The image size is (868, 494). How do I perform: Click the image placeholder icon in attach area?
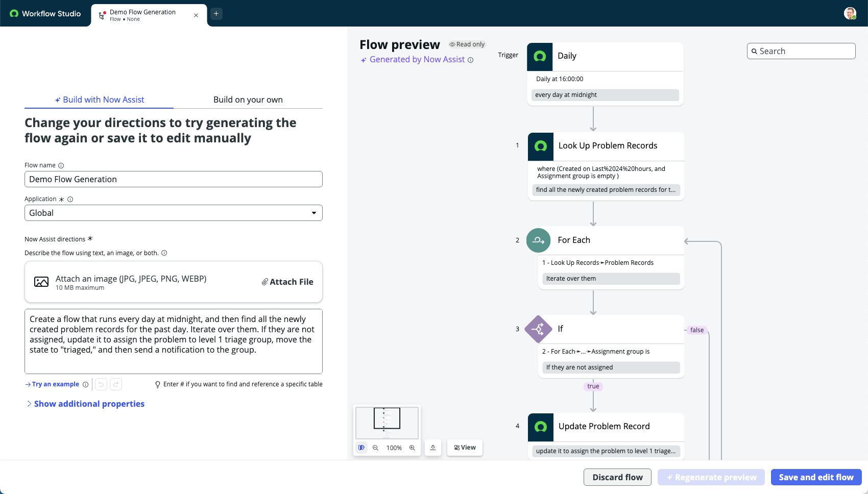click(x=41, y=282)
